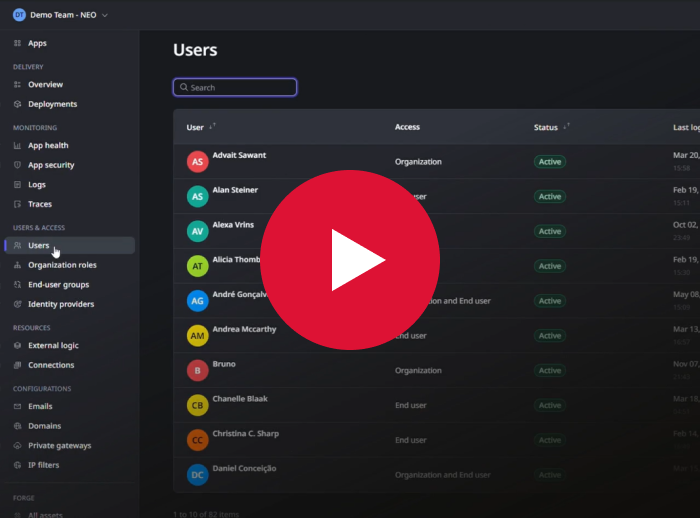Click the Apps grid icon in sidebar
Screen dimensions: 700x518
pos(17,43)
